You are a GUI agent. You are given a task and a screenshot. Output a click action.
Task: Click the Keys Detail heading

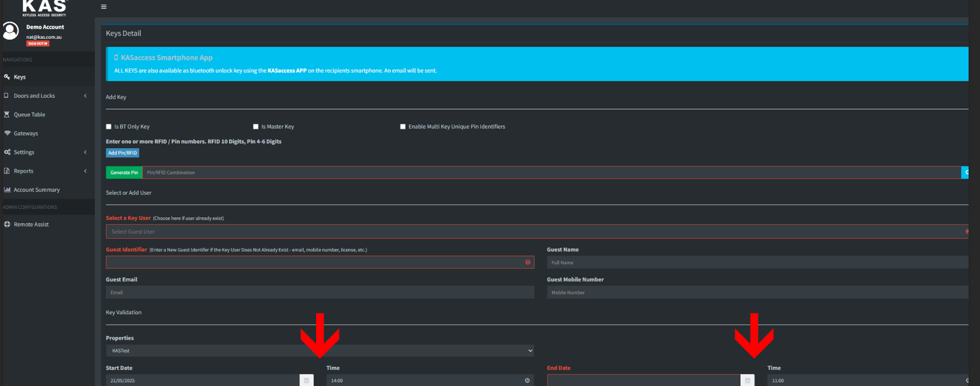coord(123,33)
